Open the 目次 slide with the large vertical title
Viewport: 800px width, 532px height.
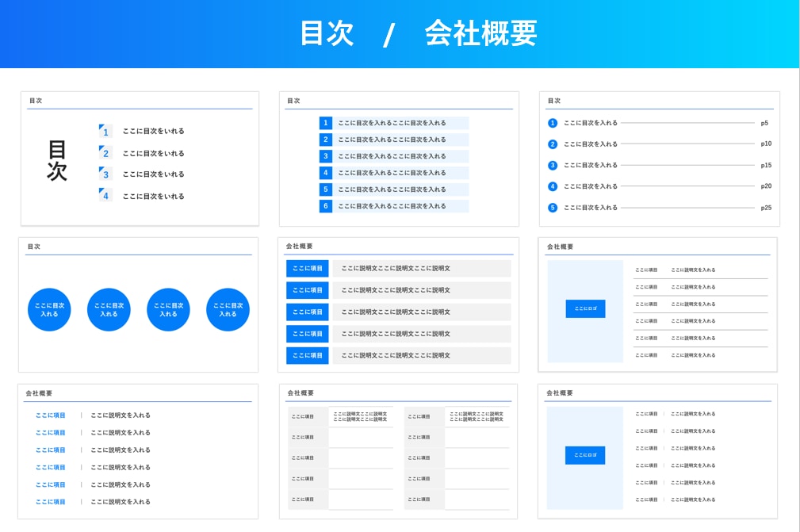click(x=140, y=159)
